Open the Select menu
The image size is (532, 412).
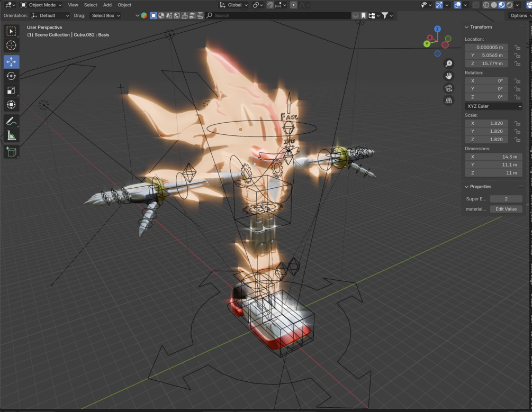pyautogui.click(x=91, y=5)
